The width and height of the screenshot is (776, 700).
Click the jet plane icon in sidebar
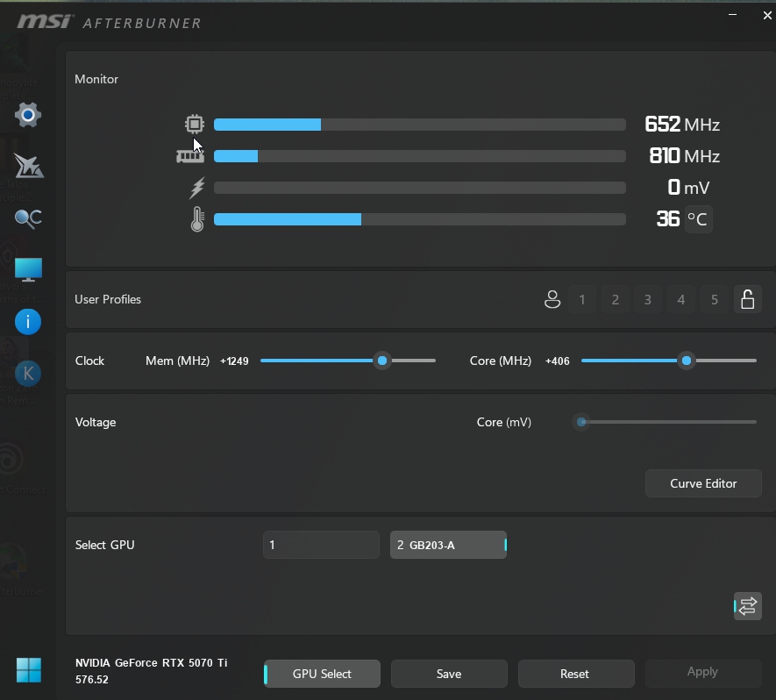point(28,165)
